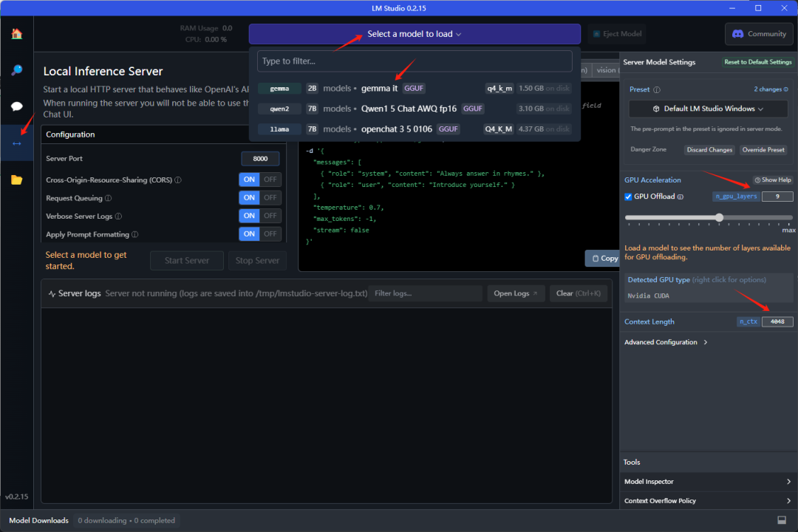Click the Apply Prompt Formatting info icon
The width and height of the screenshot is (798, 532).
tap(135, 234)
